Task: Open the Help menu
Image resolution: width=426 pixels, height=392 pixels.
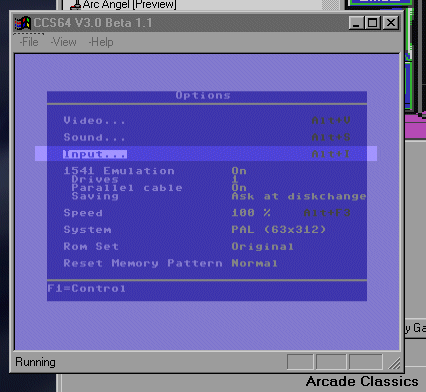Action: coord(101,42)
